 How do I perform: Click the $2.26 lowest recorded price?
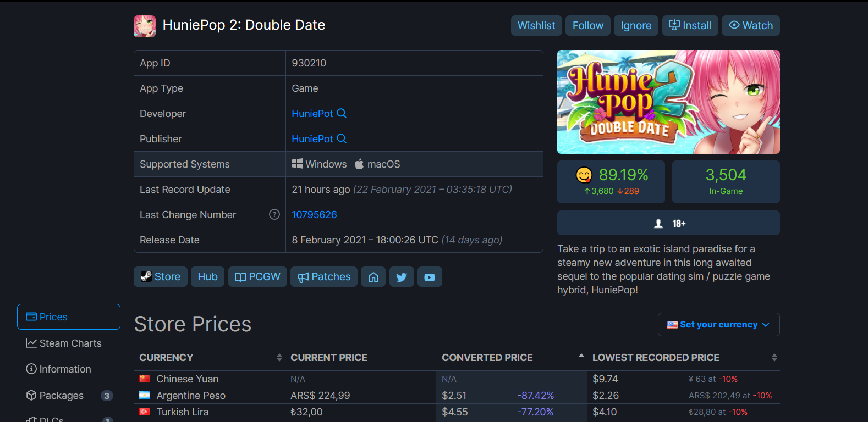(x=606, y=396)
